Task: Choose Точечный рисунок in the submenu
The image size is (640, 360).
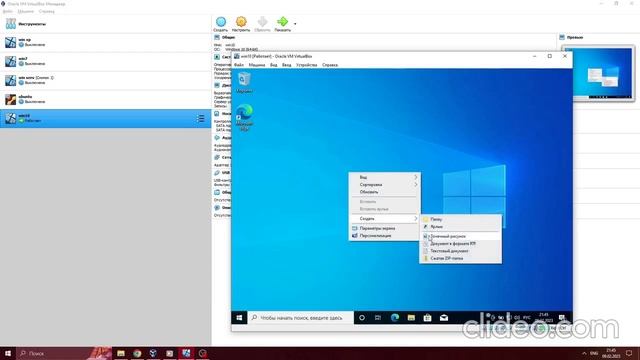Action: pyautogui.click(x=460, y=236)
